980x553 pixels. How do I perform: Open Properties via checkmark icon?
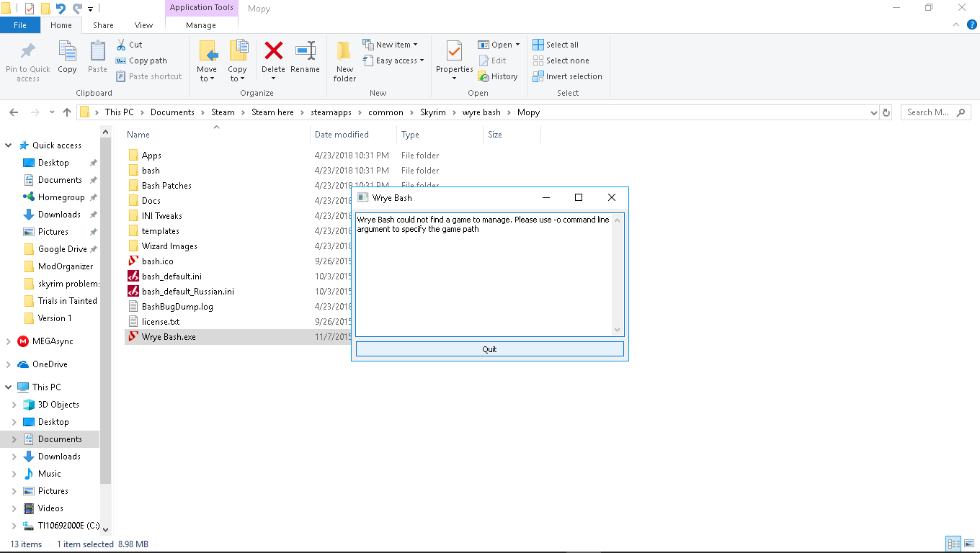point(454,50)
